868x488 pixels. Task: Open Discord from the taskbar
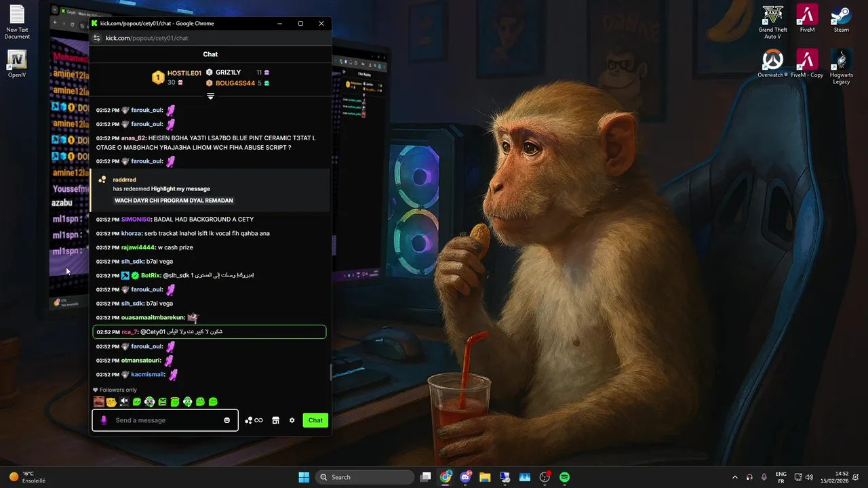465,477
